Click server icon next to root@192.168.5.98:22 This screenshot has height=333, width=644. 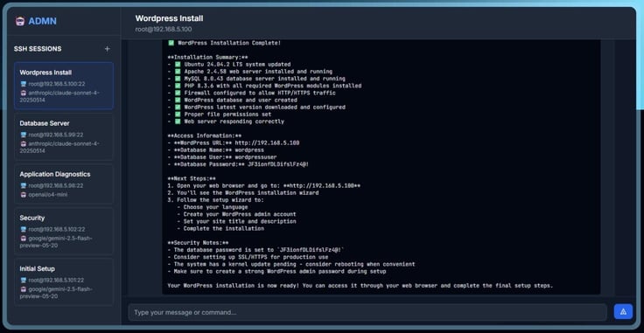click(x=24, y=186)
